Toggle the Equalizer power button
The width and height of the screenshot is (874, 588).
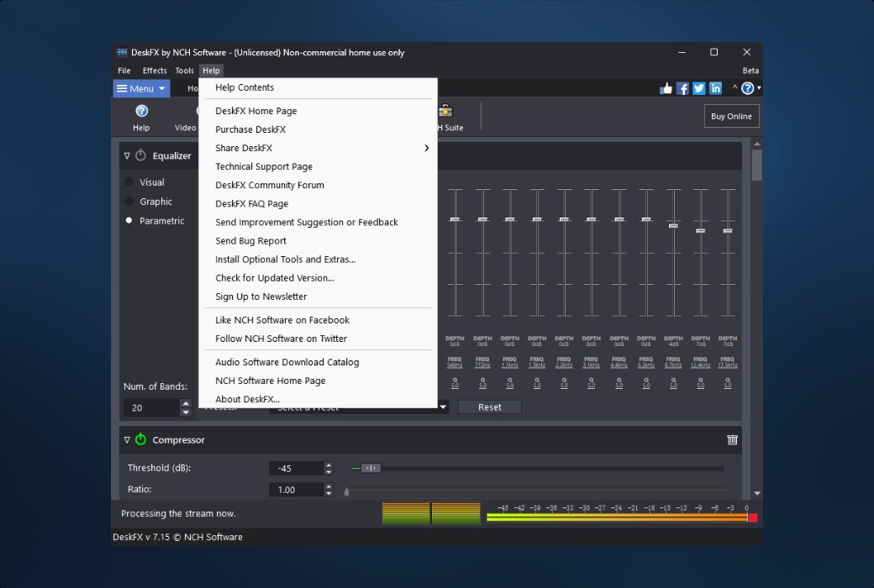(140, 155)
